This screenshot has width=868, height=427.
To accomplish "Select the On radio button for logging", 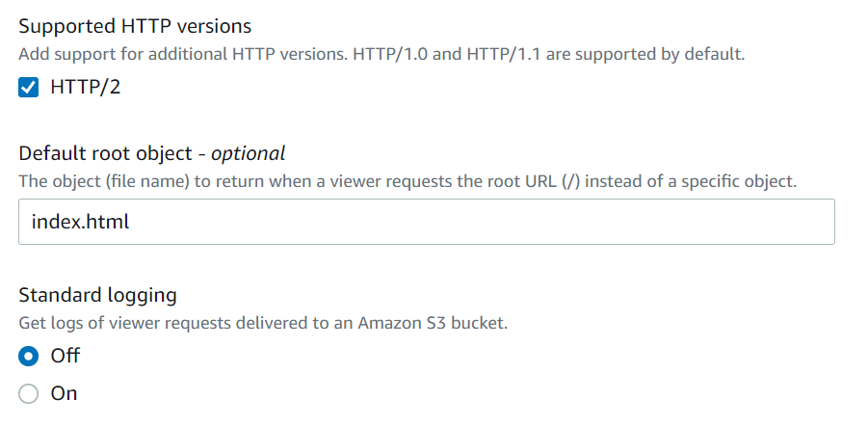I will click(x=29, y=393).
